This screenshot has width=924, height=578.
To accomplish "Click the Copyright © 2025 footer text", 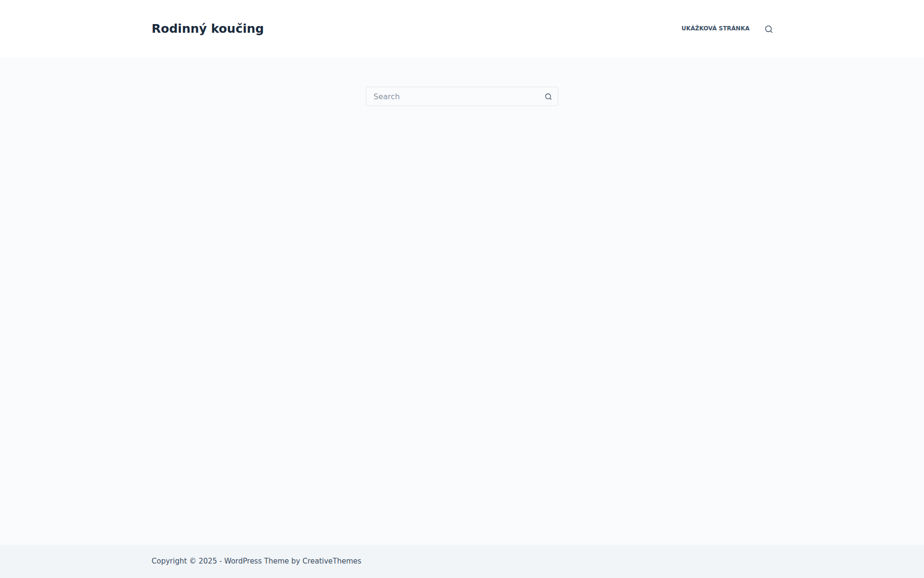I will [x=184, y=561].
